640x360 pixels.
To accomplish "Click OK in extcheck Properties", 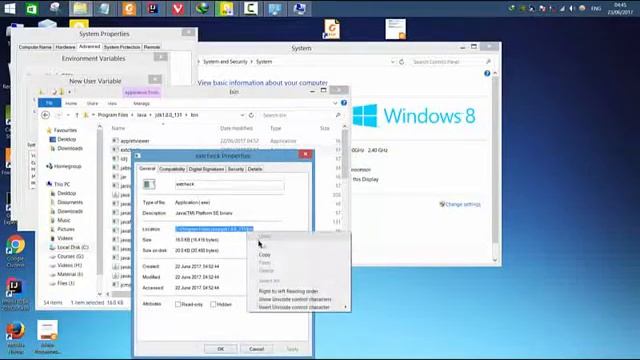I will (x=221, y=349).
